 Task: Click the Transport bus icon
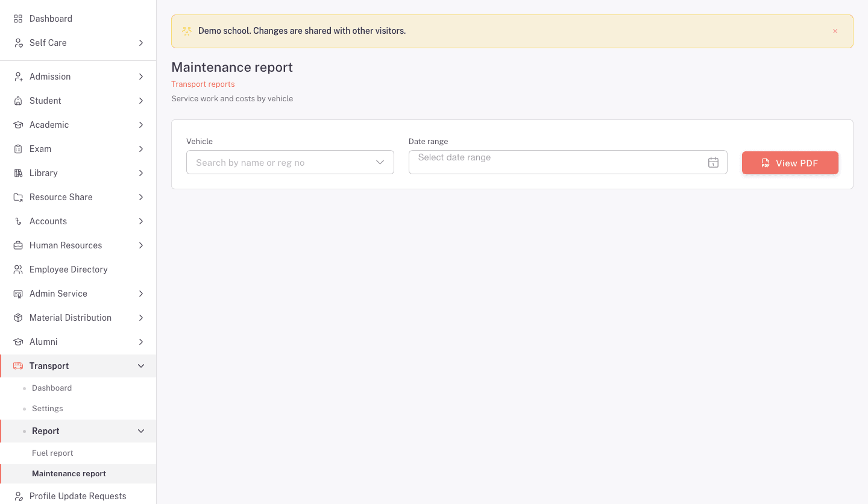(18, 366)
